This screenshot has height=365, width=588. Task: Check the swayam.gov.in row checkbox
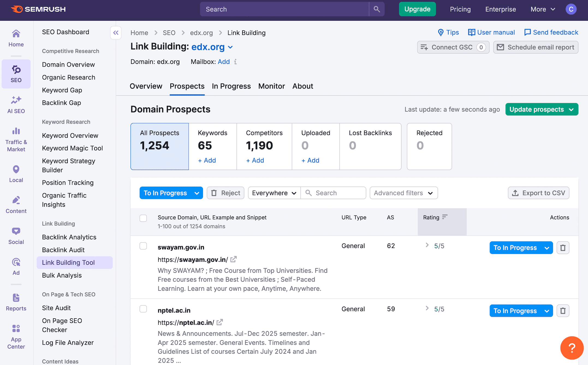click(x=143, y=246)
